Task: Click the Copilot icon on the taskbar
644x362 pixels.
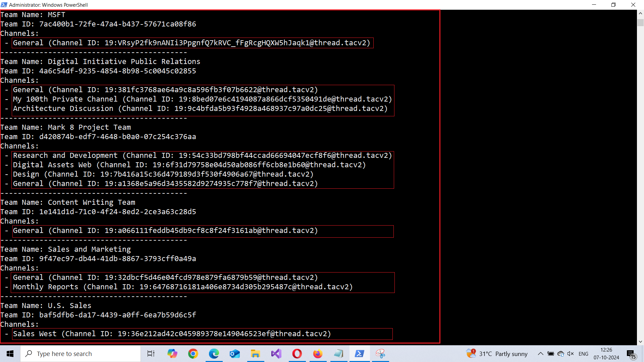Action: (x=172, y=354)
